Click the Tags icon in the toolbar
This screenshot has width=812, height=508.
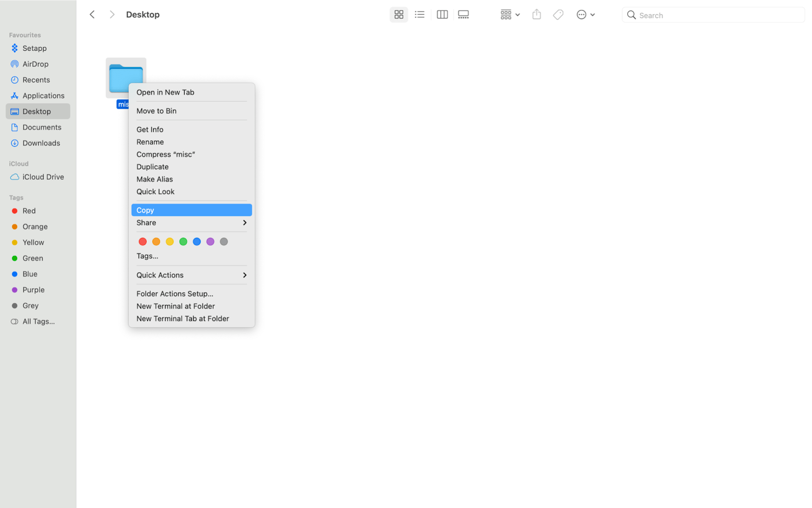[558, 14]
